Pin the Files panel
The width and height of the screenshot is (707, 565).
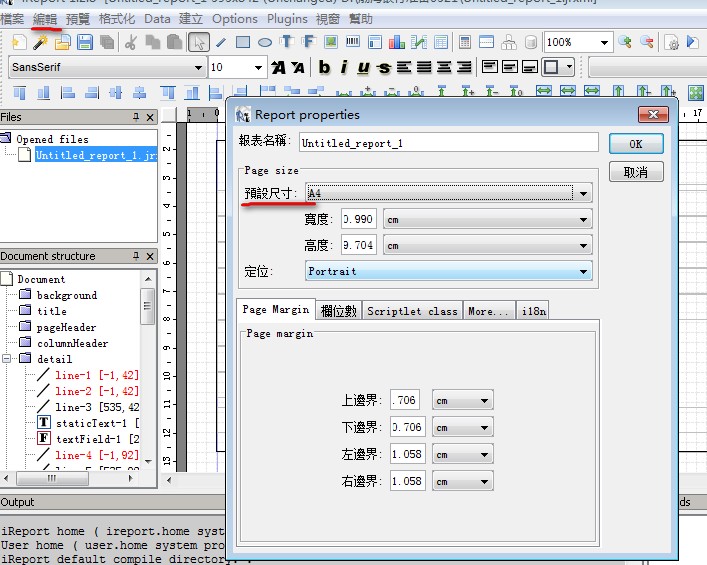136,117
